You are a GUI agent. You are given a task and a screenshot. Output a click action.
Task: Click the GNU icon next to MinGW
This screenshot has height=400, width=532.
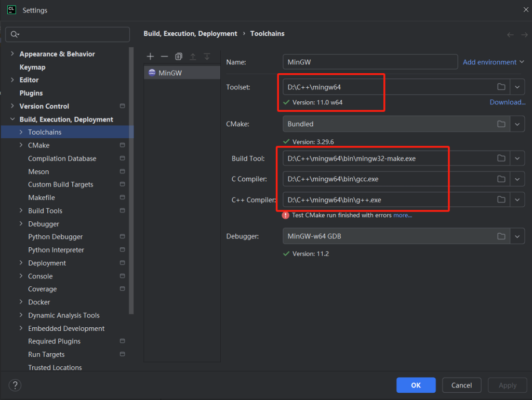pos(152,73)
